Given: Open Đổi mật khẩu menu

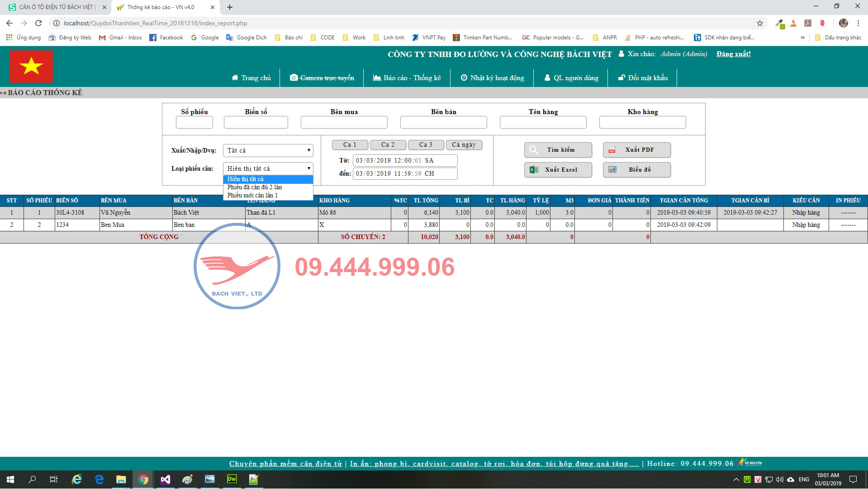Looking at the screenshot, I should coord(643,77).
